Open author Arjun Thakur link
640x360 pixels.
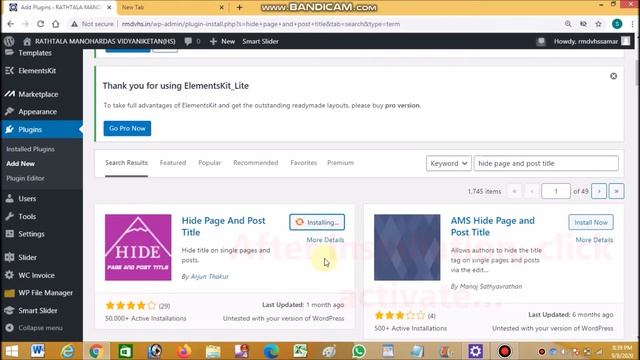[x=209, y=277]
